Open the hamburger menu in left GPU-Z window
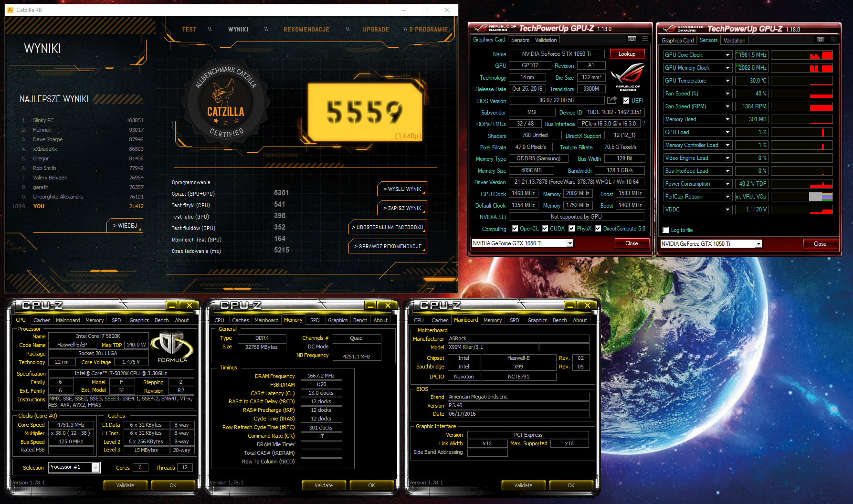 [645, 39]
